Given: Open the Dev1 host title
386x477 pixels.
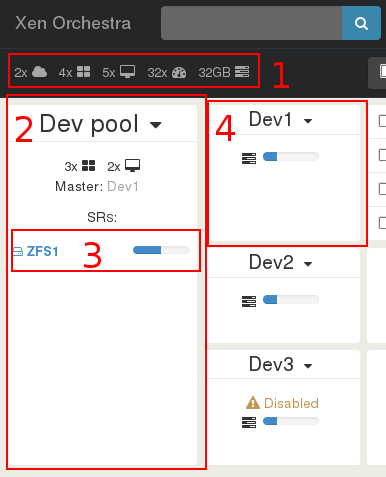Looking at the screenshot, I should 270,119.
